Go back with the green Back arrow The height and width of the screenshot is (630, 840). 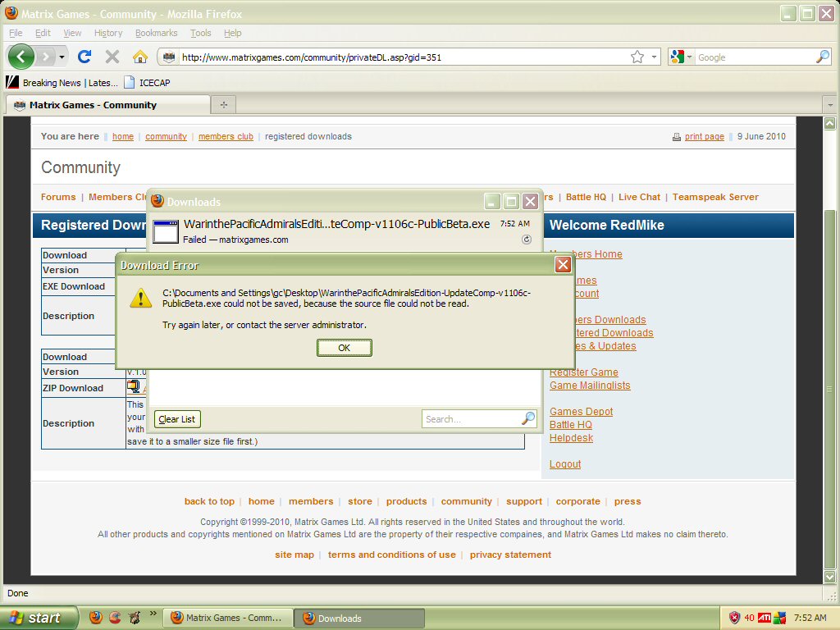[21, 57]
